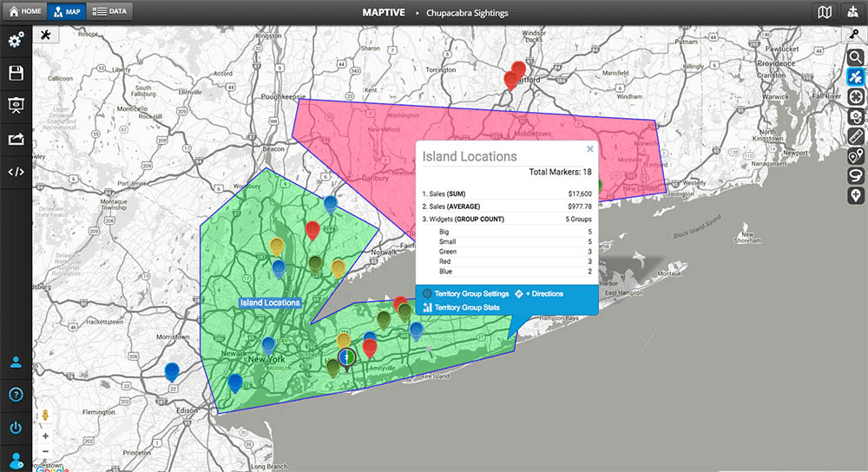Open Territory Group Settings link
The image size is (868, 472).
coord(465,294)
